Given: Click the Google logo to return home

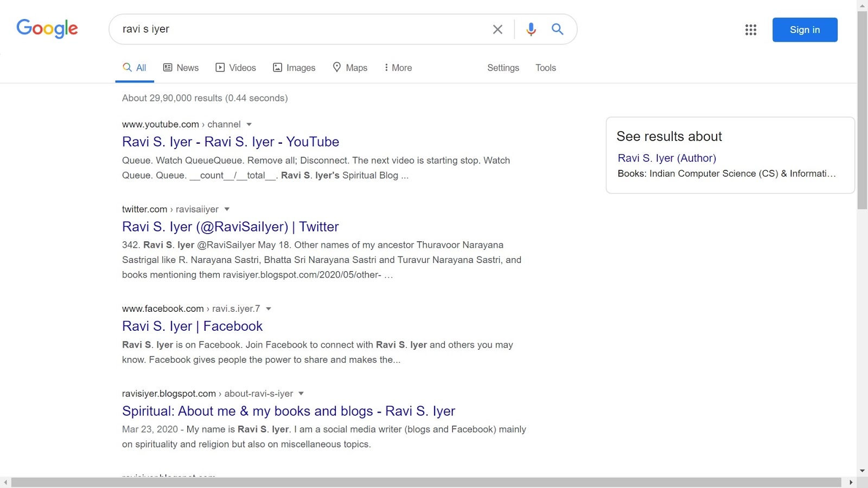Looking at the screenshot, I should [47, 29].
